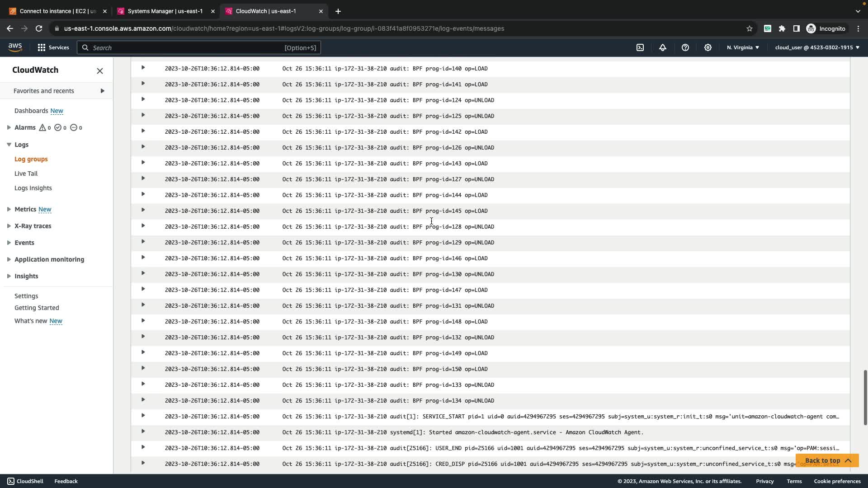Click the CloudShell button in the footer

(25, 481)
